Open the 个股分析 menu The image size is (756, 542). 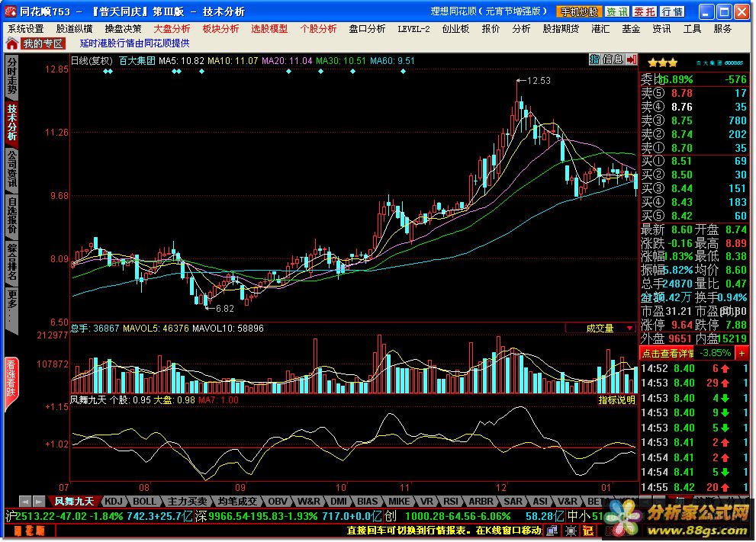pos(317,29)
